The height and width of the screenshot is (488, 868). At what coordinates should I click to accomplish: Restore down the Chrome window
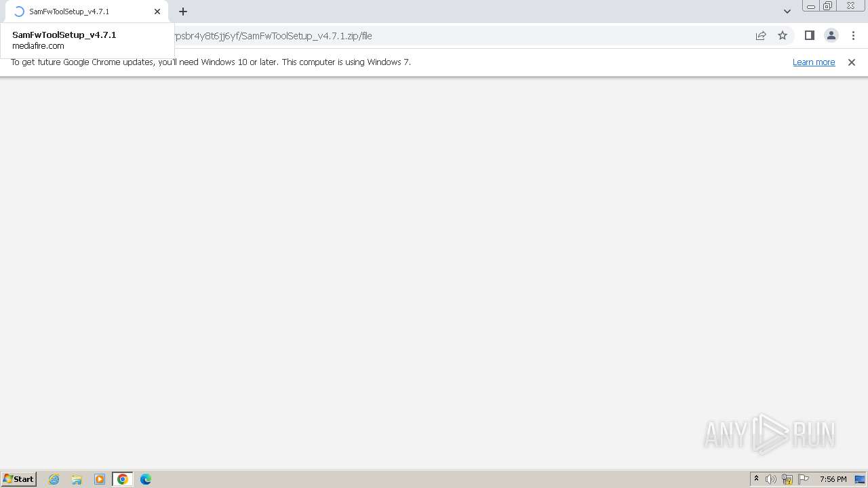click(828, 6)
